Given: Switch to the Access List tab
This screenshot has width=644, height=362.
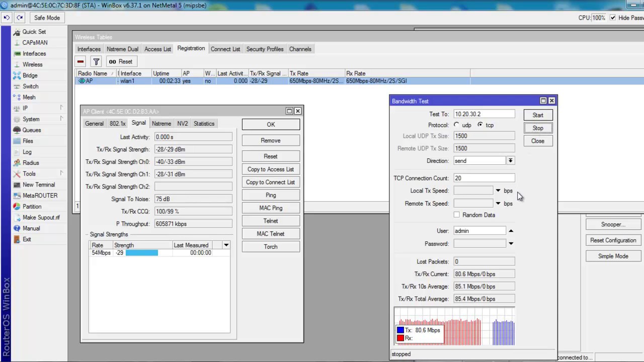Looking at the screenshot, I should point(157,49).
